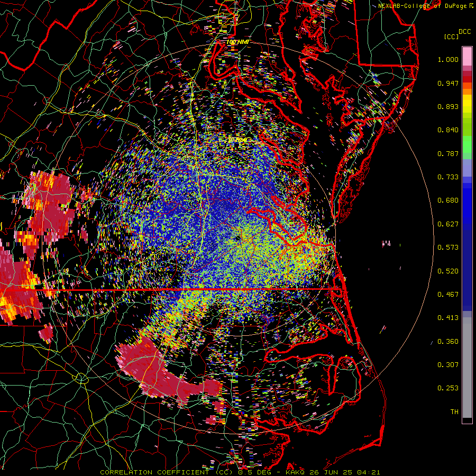
Task: Pick the gray band of the color scale
Action: click(467, 368)
